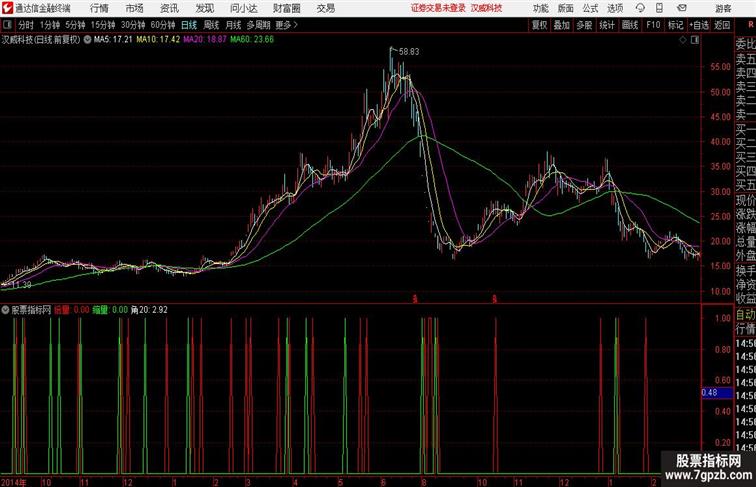
Task: Click the MA20: 18.87 label
Action: pos(204,40)
